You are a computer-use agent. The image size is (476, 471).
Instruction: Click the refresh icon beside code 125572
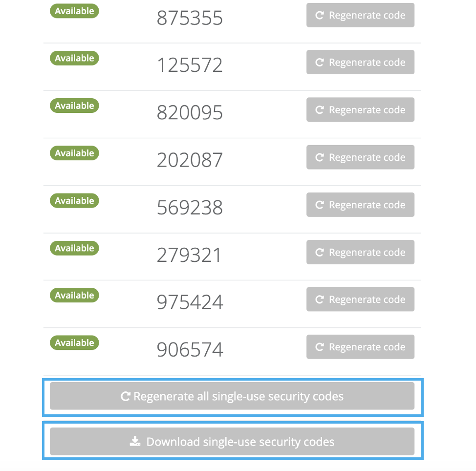coord(320,63)
